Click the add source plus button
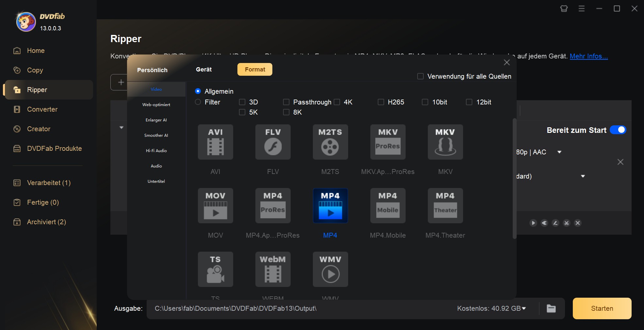Viewport: 644px width, 330px height. coord(121,82)
